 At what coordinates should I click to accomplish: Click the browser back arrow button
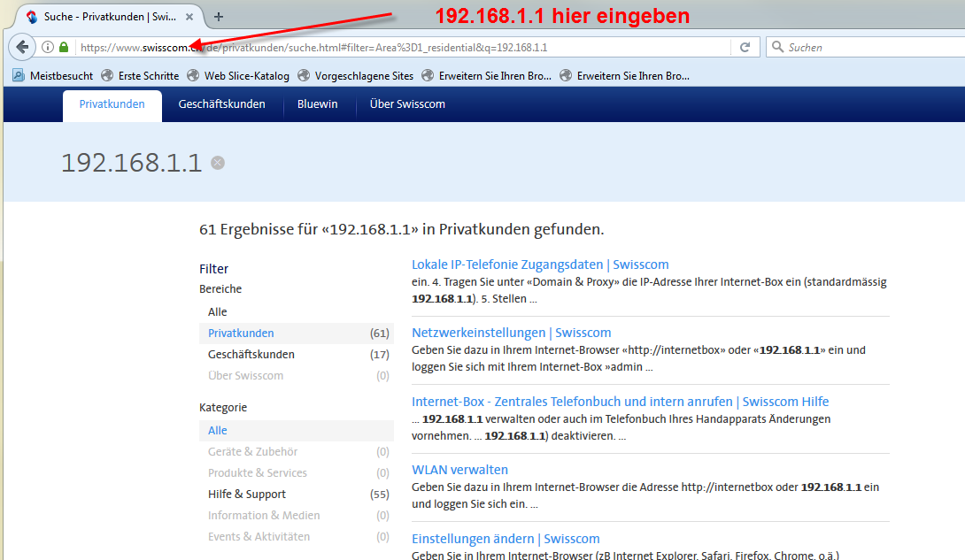(21, 47)
